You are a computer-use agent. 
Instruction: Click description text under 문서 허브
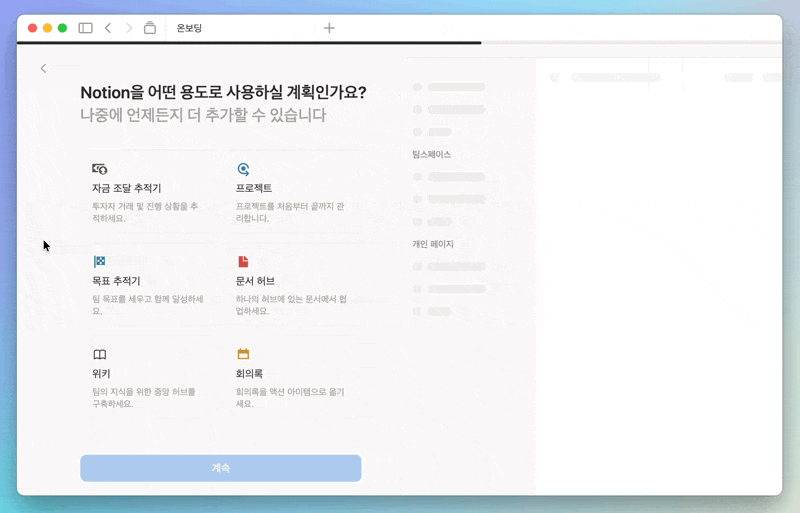coord(291,305)
